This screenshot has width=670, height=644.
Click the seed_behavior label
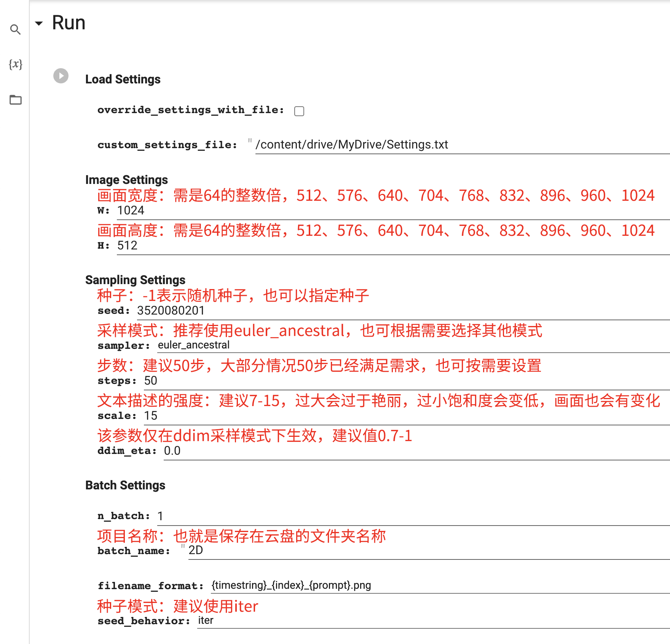pyautogui.click(x=144, y=621)
